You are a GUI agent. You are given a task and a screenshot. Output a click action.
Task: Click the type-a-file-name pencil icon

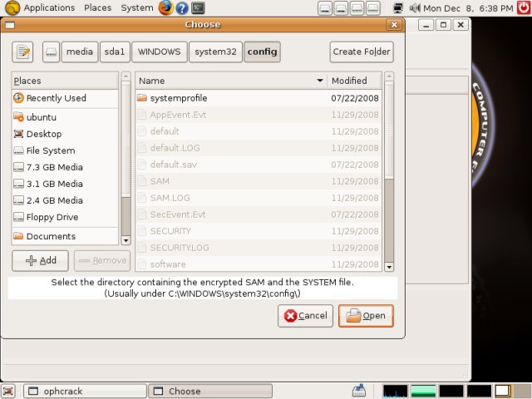click(x=22, y=52)
